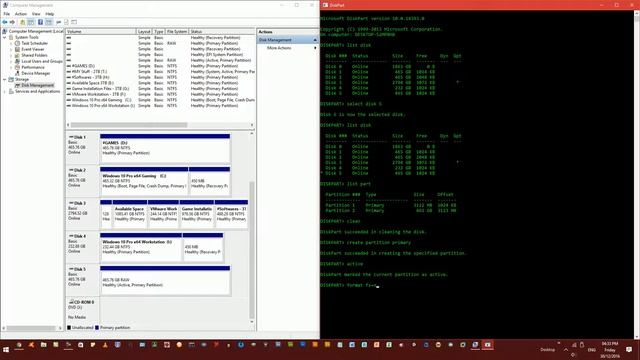Viewport: 640px width, 360px height.
Task: Expand the Local Users and Groups node
Action: (x=11, y=61)
